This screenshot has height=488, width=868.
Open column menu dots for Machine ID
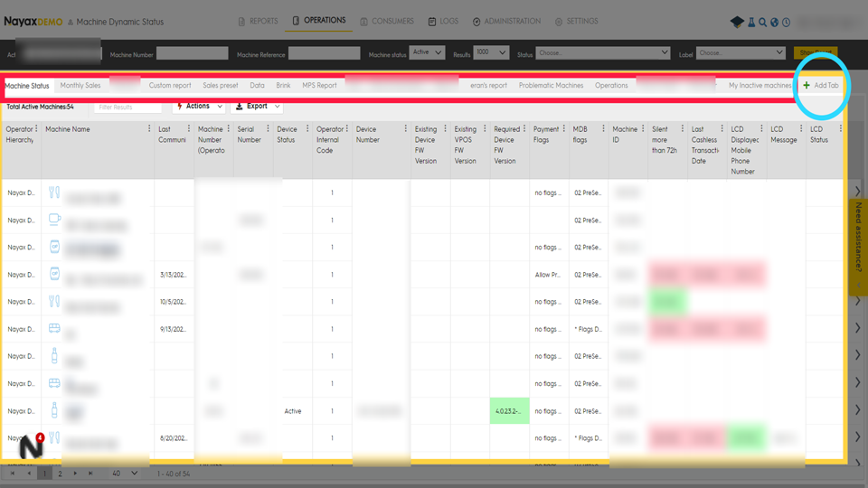(643, 128)
